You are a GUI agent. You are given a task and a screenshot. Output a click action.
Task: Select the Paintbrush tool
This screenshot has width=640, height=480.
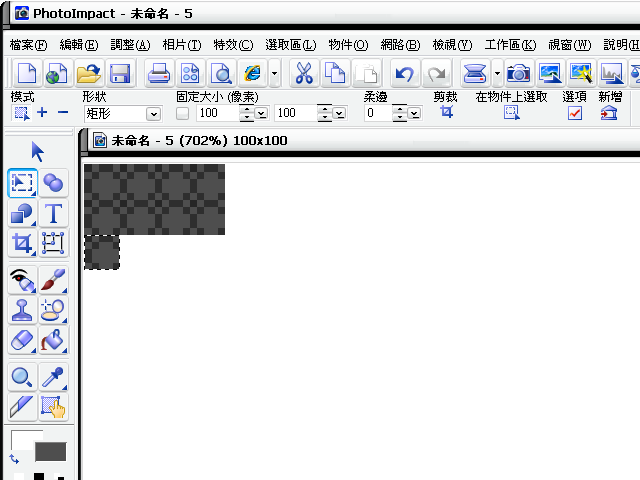pyautogui.click(x=53, y=280)
